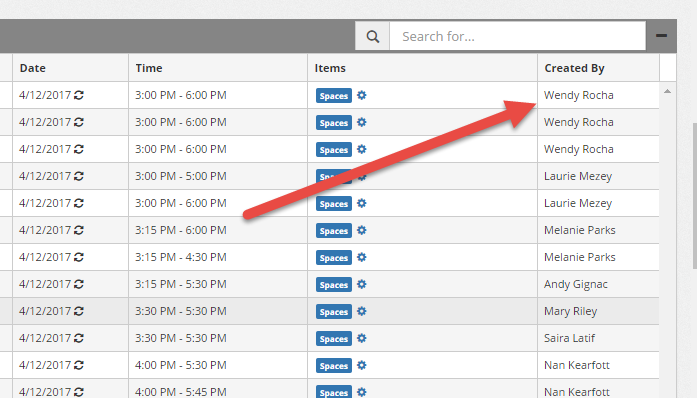Click the recurrence icon in Andy Gignac's row
The image size is (697, 398).
tap(79, 284)
